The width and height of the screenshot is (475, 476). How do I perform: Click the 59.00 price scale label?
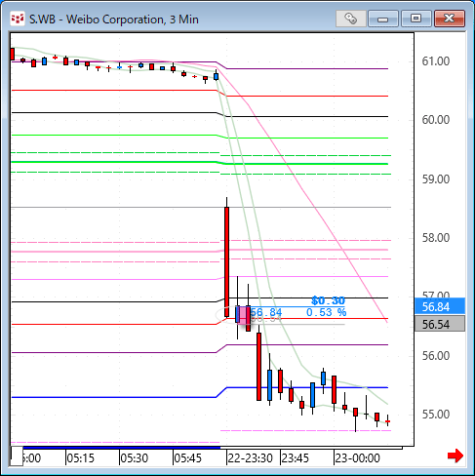[x=436, y=179]
